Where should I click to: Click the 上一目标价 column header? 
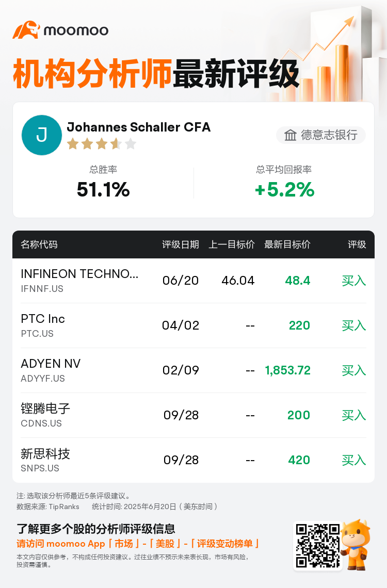pyautogui.click(x=231, y=244)
